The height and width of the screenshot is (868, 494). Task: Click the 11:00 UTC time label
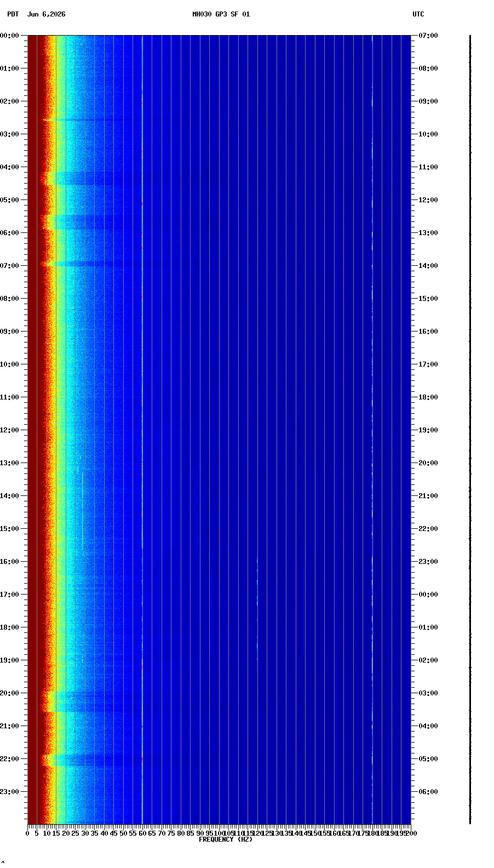pyautogui.click(x=428, y=167)
